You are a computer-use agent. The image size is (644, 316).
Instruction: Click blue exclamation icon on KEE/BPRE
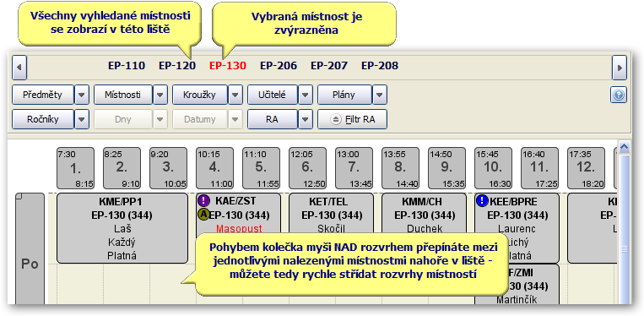pyautogui.click(x=482, y=200)
